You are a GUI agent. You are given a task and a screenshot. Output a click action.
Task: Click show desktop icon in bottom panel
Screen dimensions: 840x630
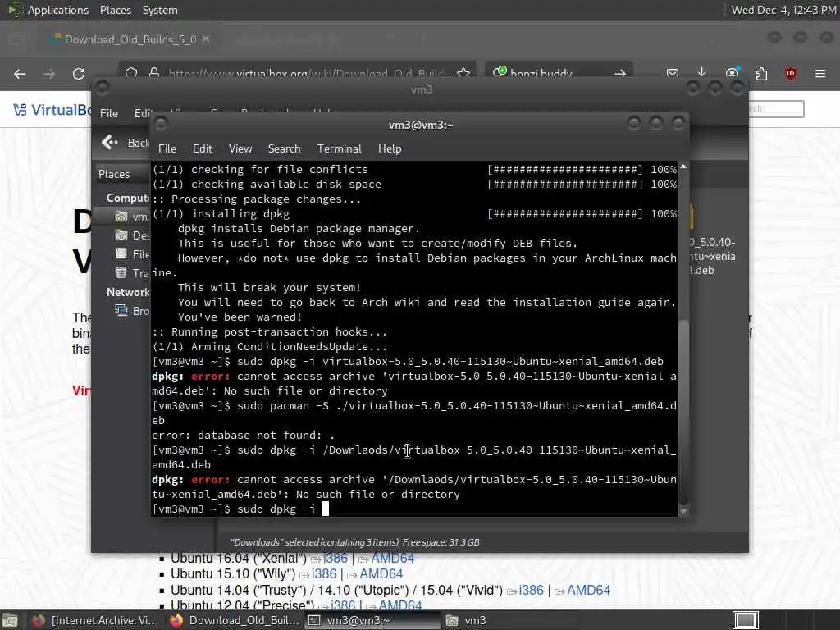pyautogui.click(x=10, y=620)
